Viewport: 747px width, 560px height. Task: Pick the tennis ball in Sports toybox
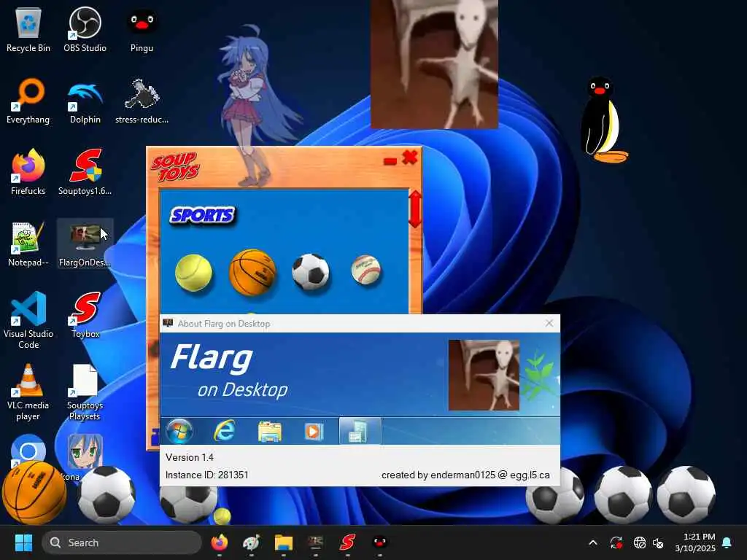pyautogui.click(x=193, y=273)
